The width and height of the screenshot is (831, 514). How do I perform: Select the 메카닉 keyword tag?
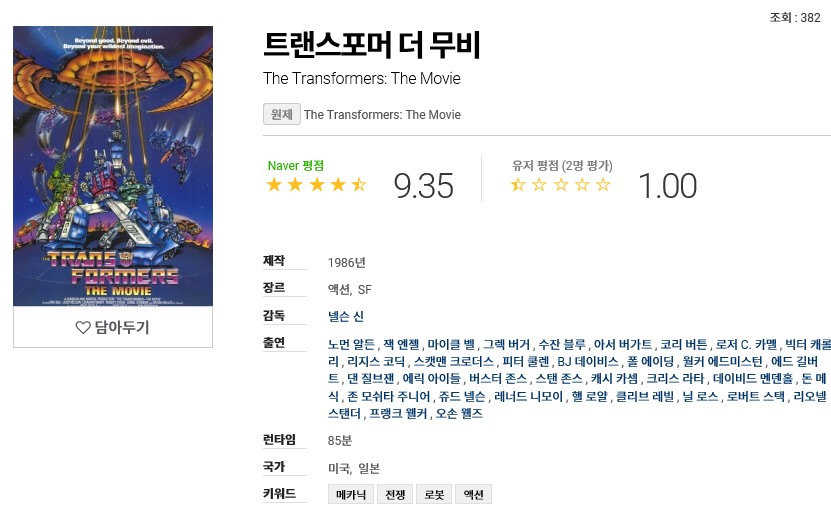(x=350, y=494)
